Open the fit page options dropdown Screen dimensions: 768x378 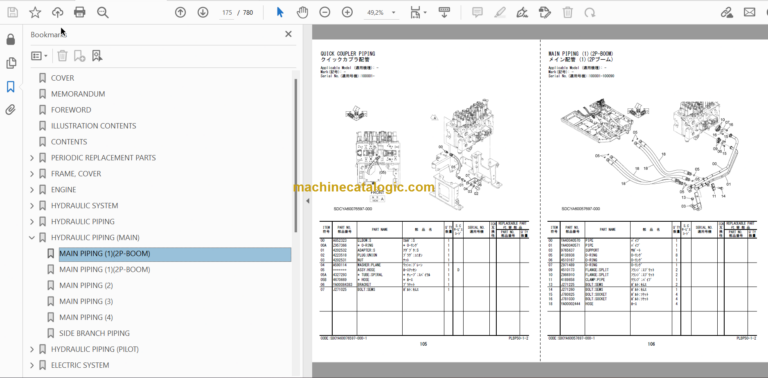418,12
